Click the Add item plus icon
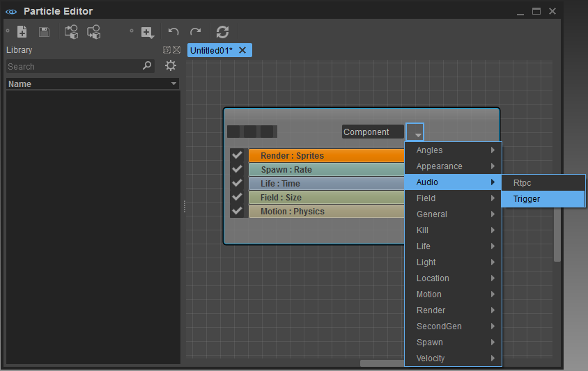This screenshot has height=371, width=588. (148, 33)
